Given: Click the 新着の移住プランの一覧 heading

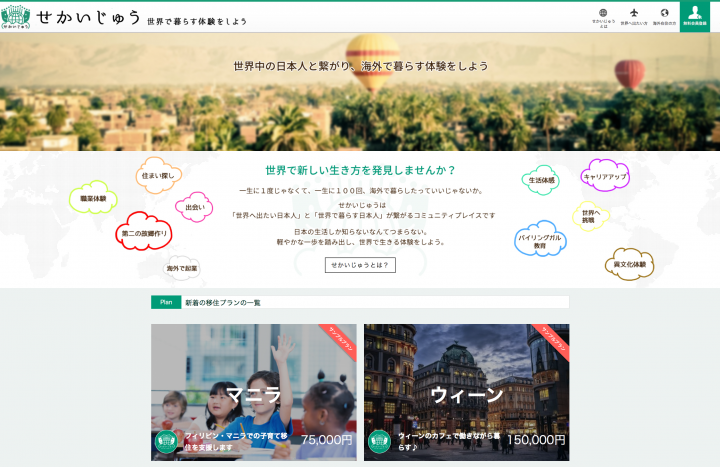Looking at the screenshot, I should (x=223, y=303).
